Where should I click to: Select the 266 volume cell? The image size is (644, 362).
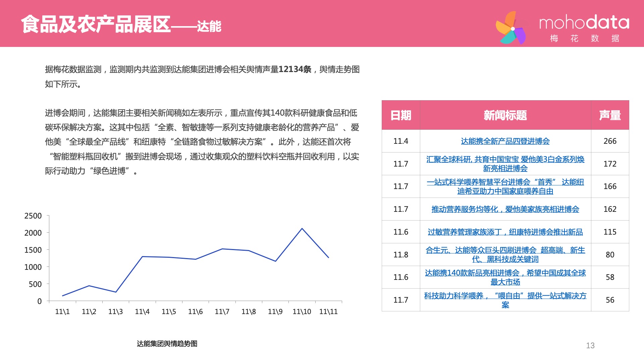[x=610, y=141]
